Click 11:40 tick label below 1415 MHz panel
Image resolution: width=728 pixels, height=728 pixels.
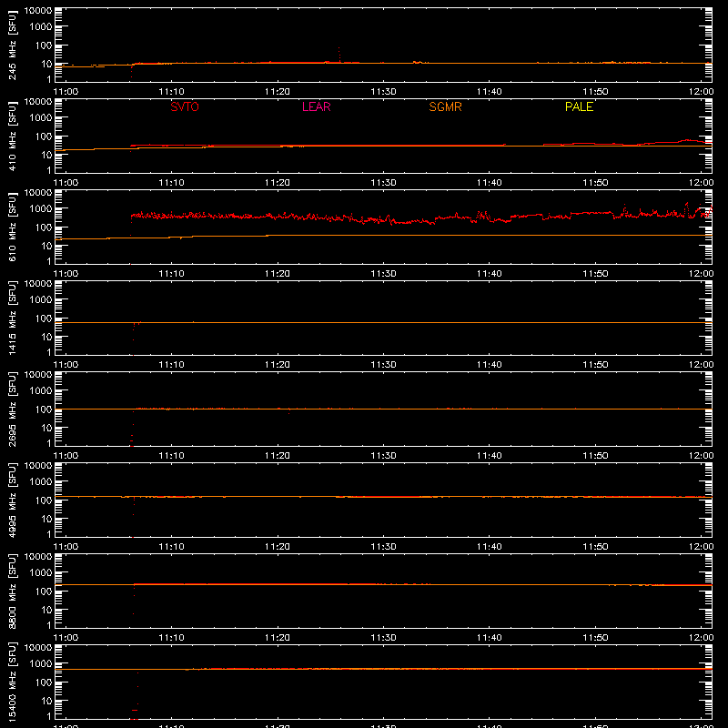point(490,365)
